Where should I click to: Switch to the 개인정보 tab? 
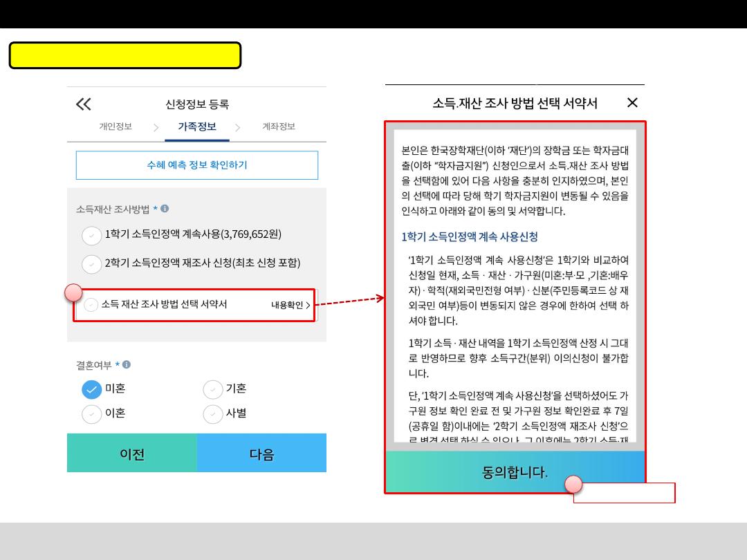click(x=116, y=127)
